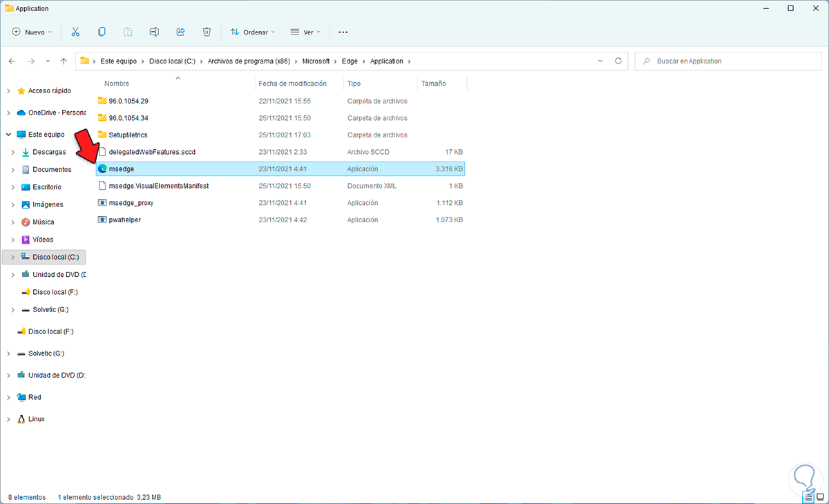
Task: Go back with the back arrow
Action: (x=12, y=61)
